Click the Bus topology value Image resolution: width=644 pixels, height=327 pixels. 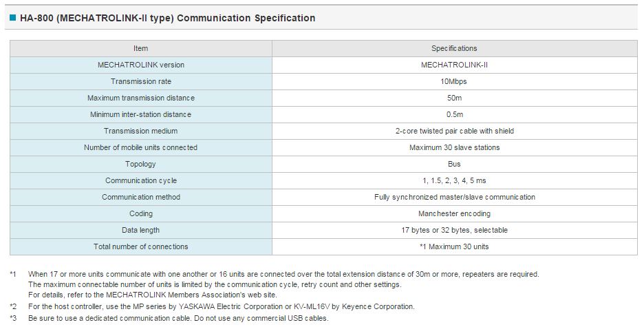click(454, 164)
